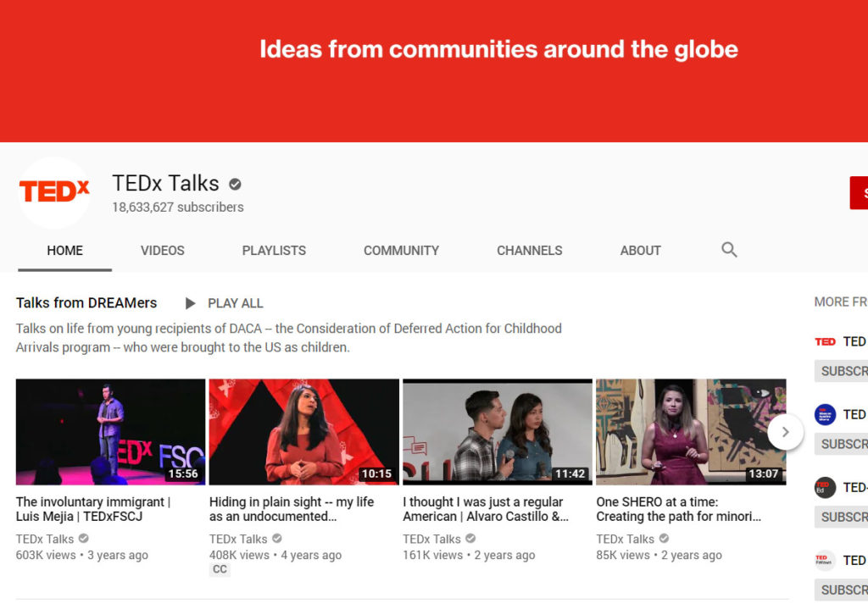The height and width of the screenshot is (609, 868).
Task: Subscribe to the TED-Ed channel in sidebar
Action: tap(842, 518)
